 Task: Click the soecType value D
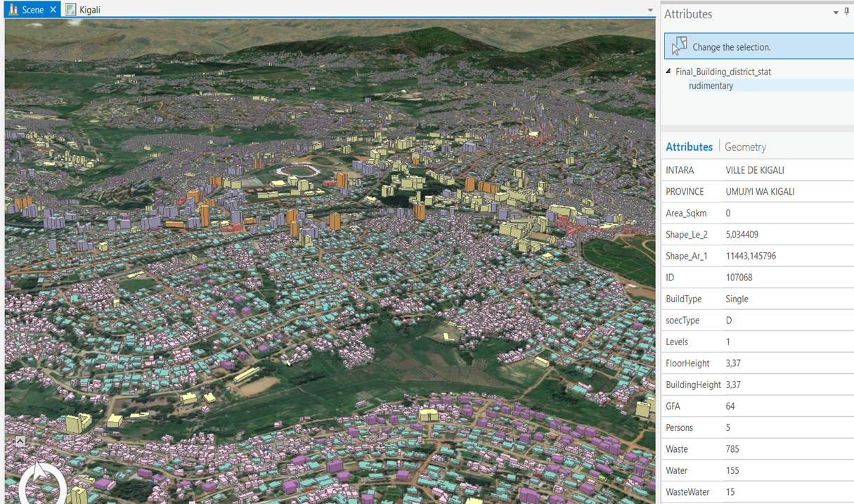[729, 321]
